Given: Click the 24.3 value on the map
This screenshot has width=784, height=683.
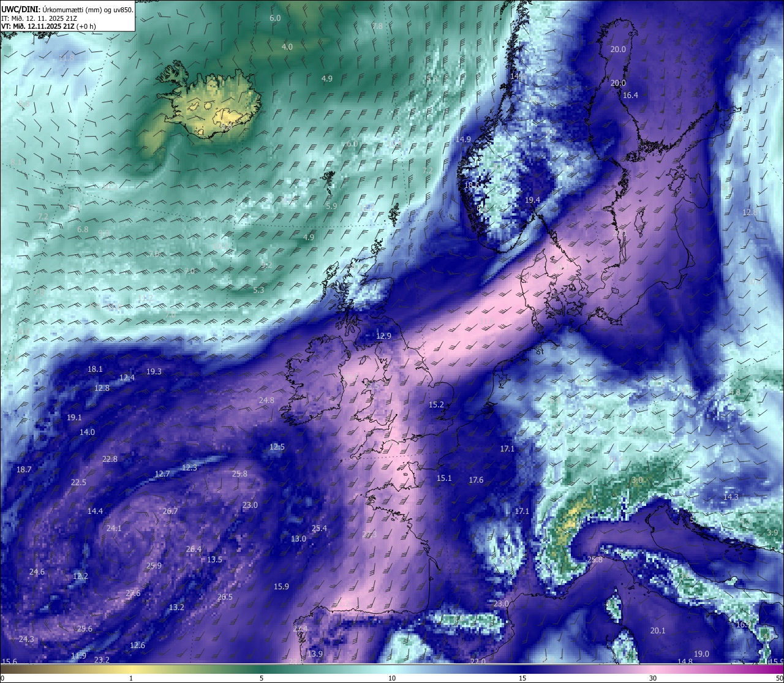Looking at the screenshot, I should [x=26, y=640].
